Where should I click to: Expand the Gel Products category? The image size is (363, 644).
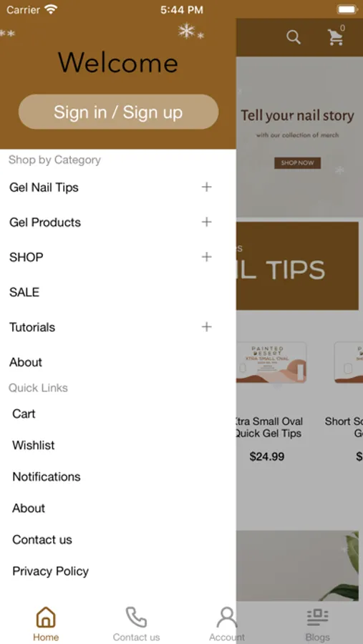(x=206, y=223)
